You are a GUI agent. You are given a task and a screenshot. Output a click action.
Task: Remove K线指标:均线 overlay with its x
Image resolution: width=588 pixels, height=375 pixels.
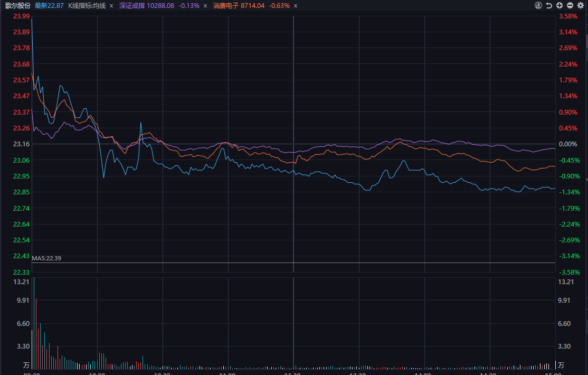click(x=111, y=6)
